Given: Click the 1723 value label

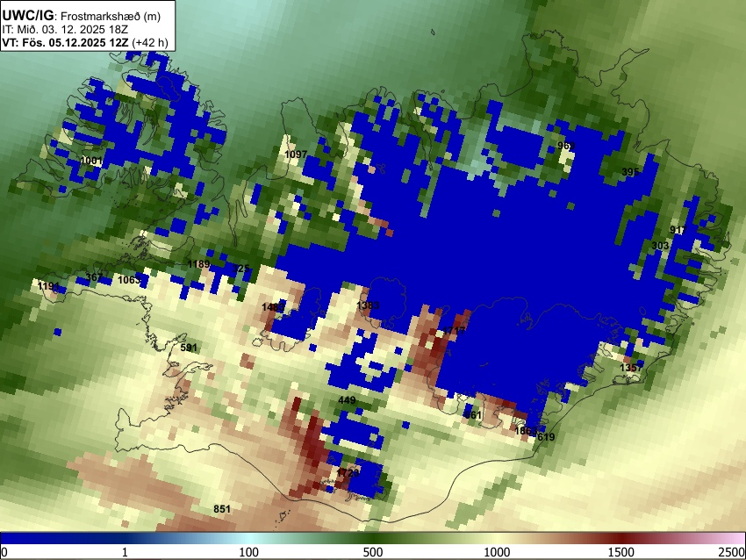Looking at the screenshot, I should click(348, 472).
